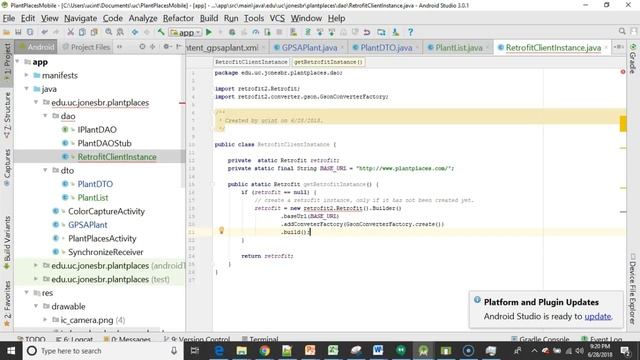Click the error indicator at editor top-right

pyautogui.click(x=623, y=72)
